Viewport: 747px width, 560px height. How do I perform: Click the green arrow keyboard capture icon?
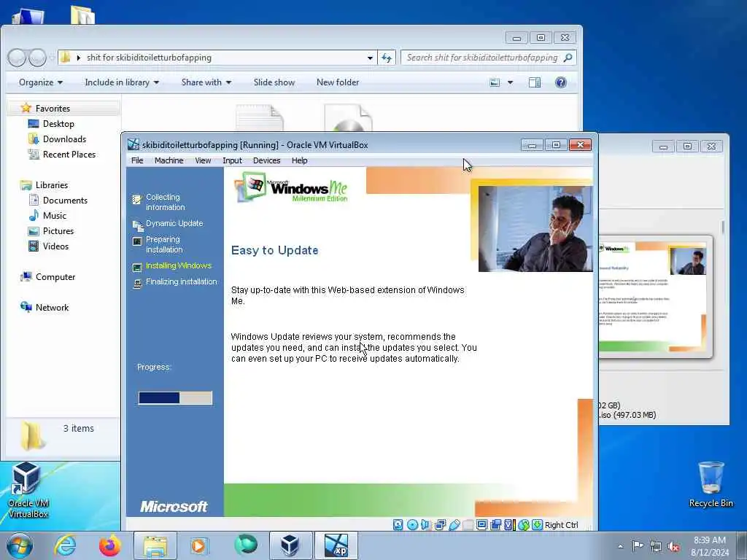[537, 525]
